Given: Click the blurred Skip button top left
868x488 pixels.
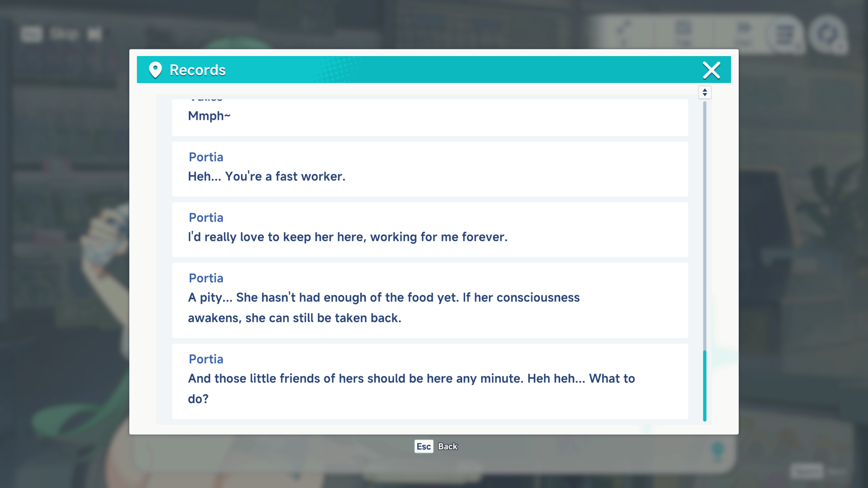Looking at the screenshot, I should pyautogui.click(x=64, y=34).
